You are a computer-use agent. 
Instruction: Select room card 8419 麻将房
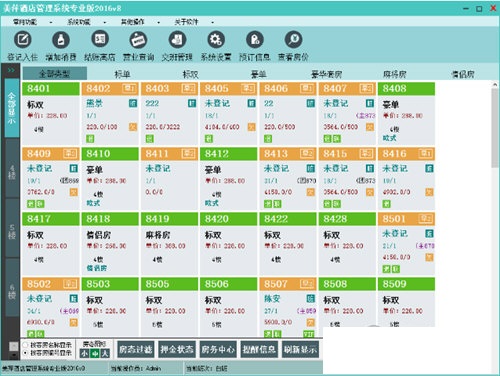pos(169,243)
